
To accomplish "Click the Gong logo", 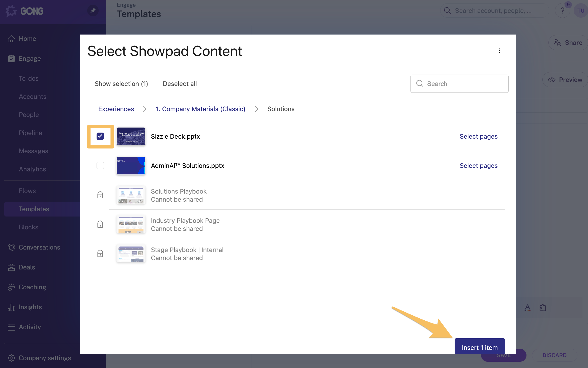I will pyautogui.click(x=24, y=11).
